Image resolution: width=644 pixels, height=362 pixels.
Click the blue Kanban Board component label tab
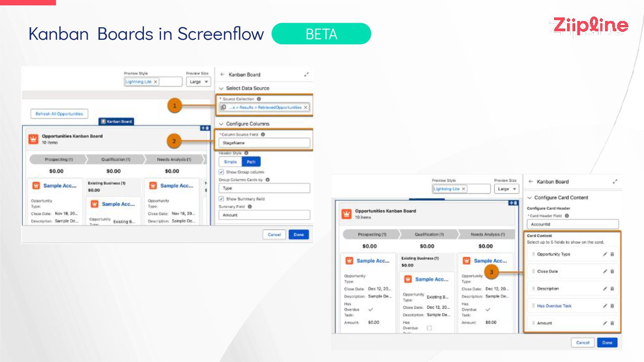pos(116,122)
